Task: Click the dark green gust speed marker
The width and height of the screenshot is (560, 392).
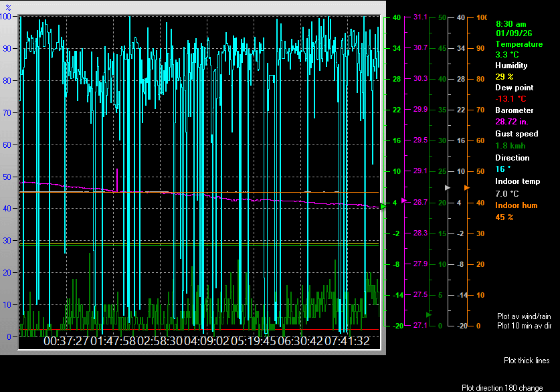Action: 429,313
